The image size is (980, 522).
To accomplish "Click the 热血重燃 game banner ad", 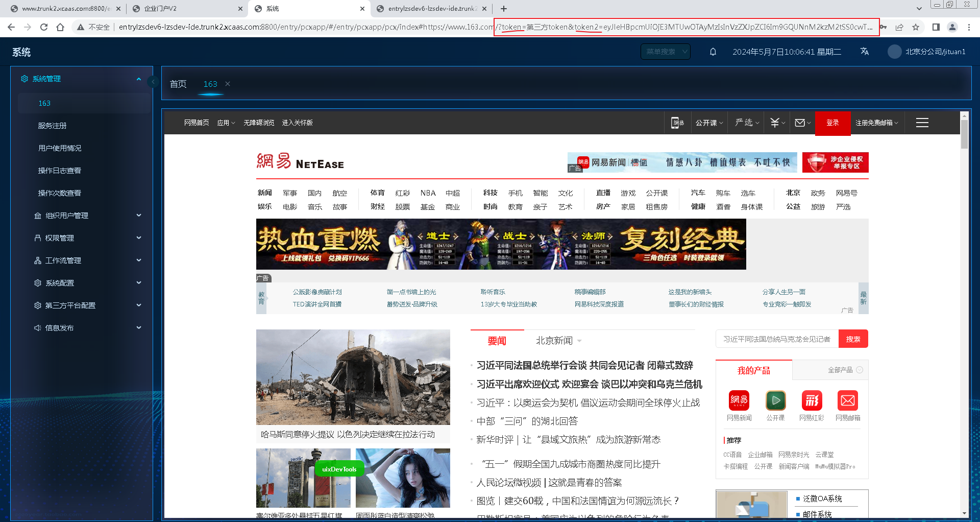I will [x=501, y=244].
